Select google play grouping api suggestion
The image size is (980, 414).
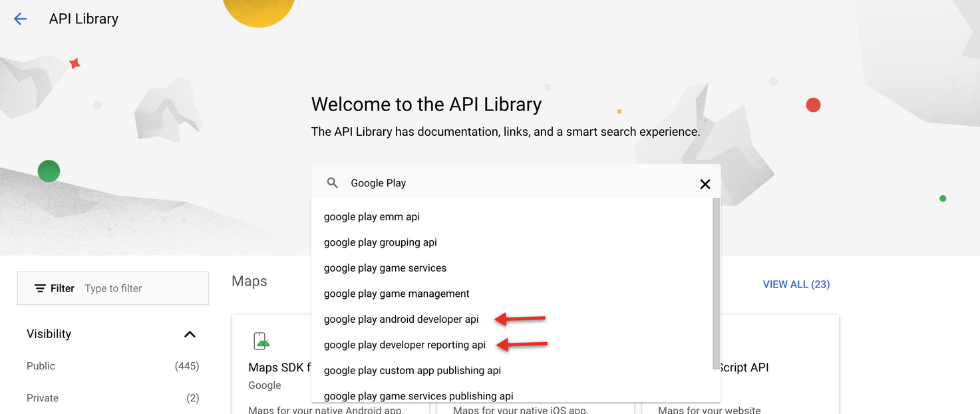380,242
